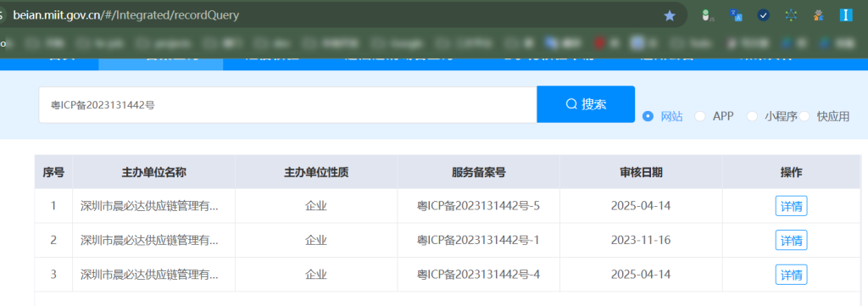Click sequence number 1 cell
The height and width of the screenshot is (306, 868).
[53, 206]
